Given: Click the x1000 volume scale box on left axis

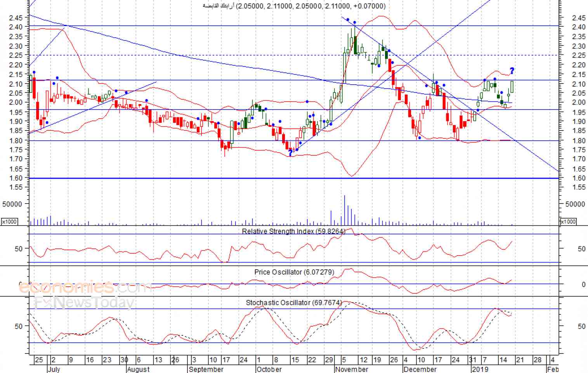Looking at the screenshot, I should point(9,221).
